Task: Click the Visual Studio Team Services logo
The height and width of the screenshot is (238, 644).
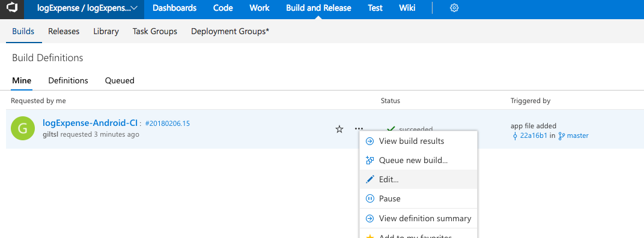Action: click(x=12, y=8)
